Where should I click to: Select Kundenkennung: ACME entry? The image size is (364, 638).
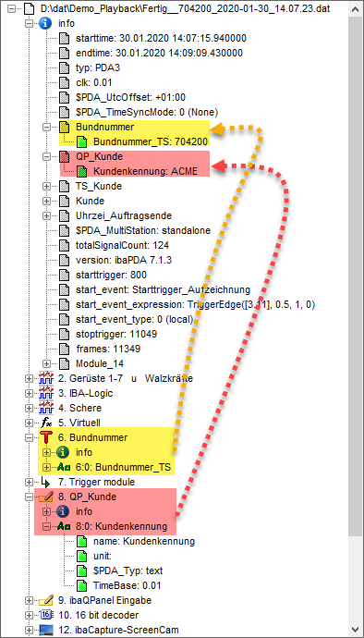tap(145, 171)
